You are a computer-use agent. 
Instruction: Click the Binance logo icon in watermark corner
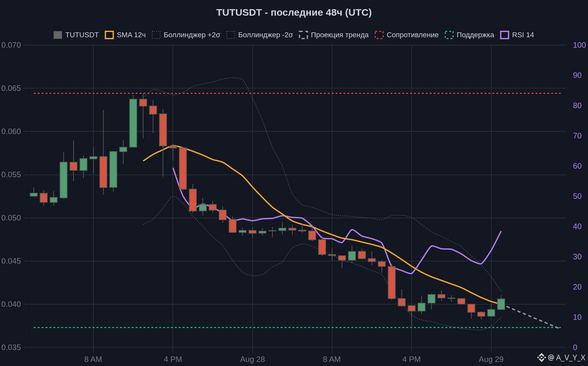click(x=541, y=358)
